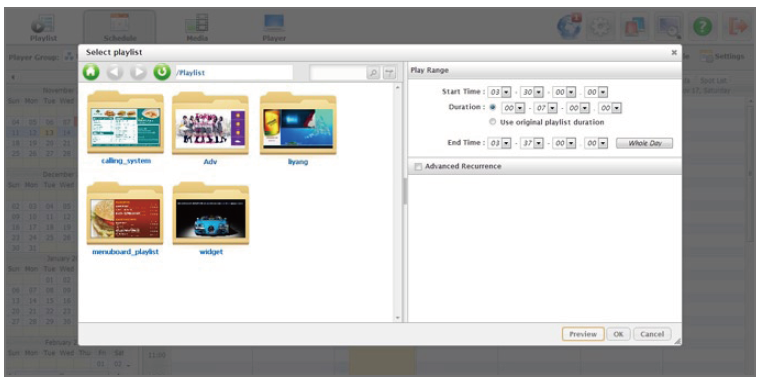This screenshot has width=761, height=380.
Task: Select the custom Duration radio button
Action: (493, 107)
